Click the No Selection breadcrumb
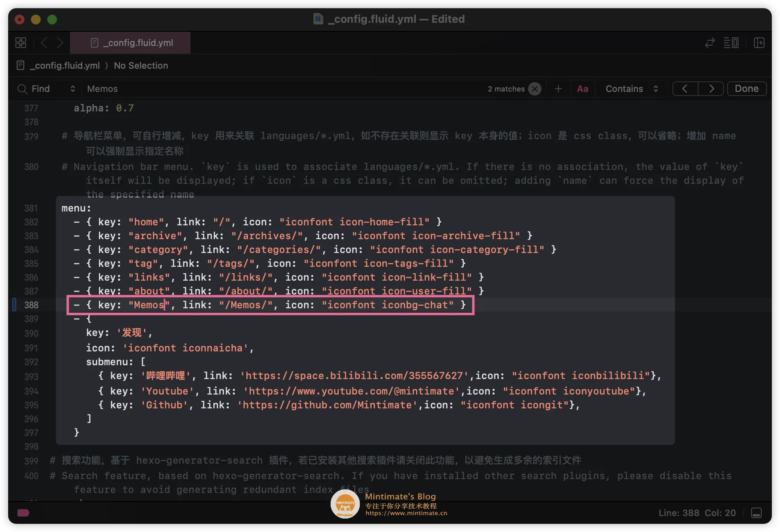 (x=141, y=65)
